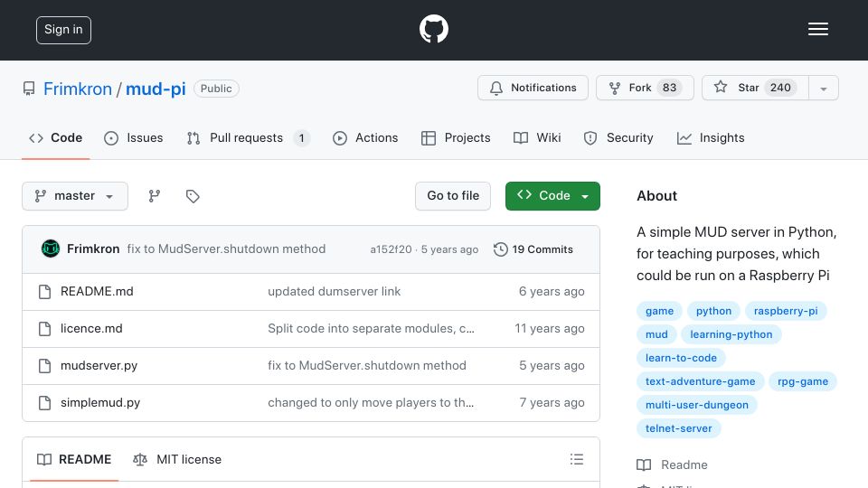View the Insights tab
This screenshot has width=868, height=488.
(x=711, y=137)
